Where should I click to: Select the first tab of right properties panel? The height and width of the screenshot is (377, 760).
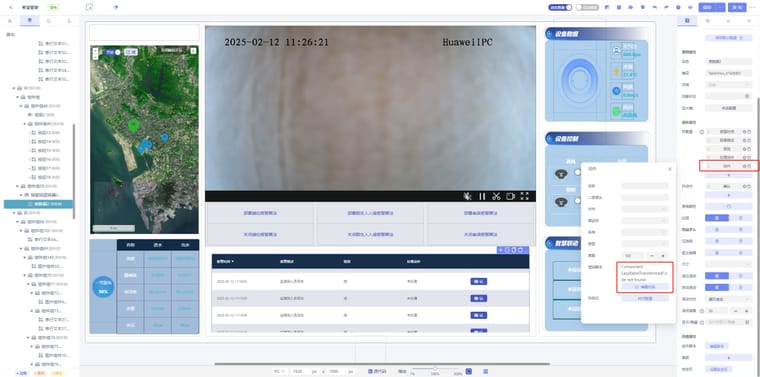687,20
